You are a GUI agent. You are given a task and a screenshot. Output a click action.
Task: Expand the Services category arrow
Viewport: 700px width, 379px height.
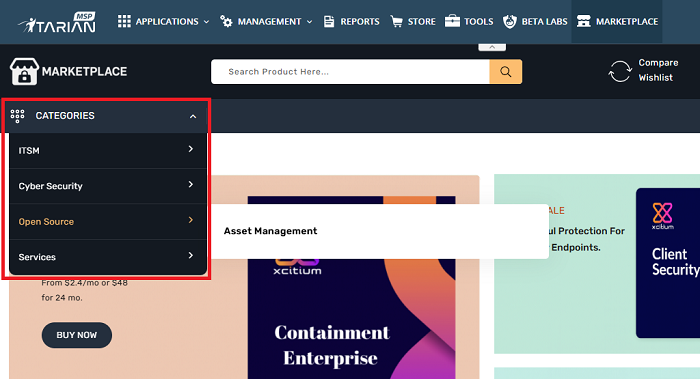point(191,255)
